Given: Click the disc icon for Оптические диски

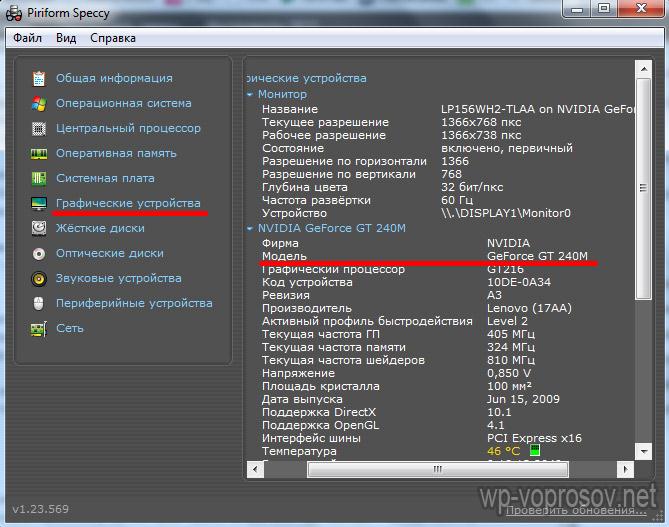Looking at the screenshot, I should click(x=39, y=254).
